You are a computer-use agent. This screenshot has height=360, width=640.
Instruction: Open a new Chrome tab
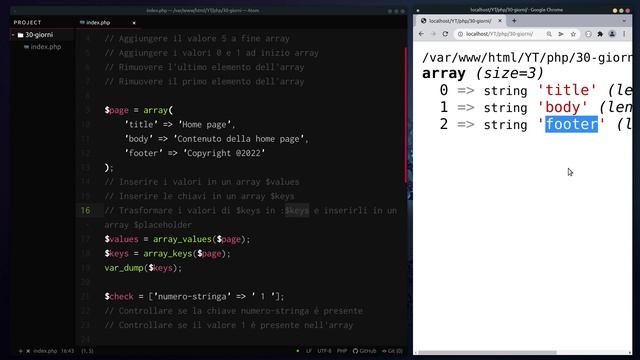pyautogui.click(x=514, y=21)
